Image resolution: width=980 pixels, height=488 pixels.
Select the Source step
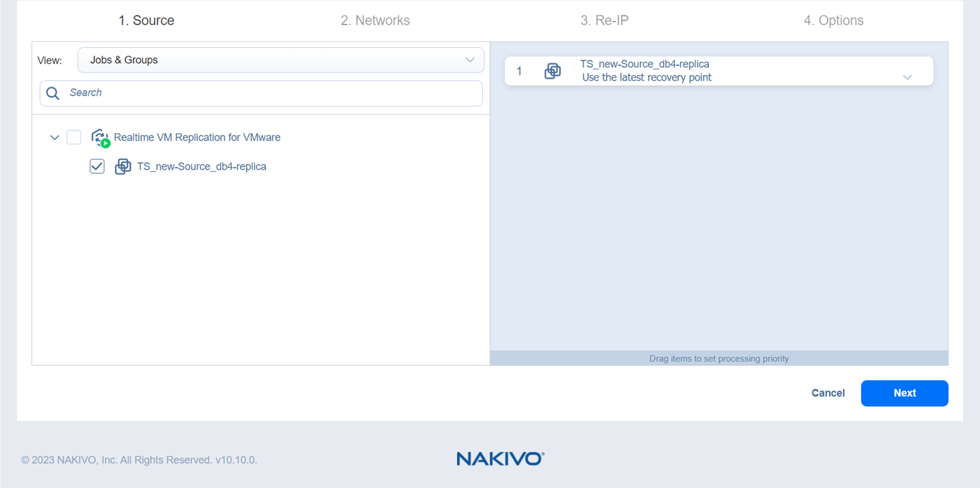pyautogui.click(x=146, y=20)
